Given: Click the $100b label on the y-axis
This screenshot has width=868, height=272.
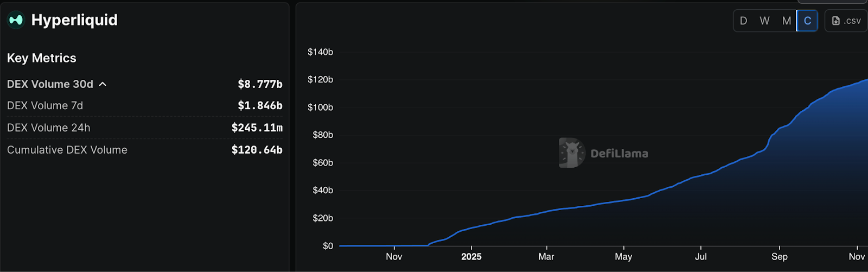Looking at the screenshot, I should point(320,107).
